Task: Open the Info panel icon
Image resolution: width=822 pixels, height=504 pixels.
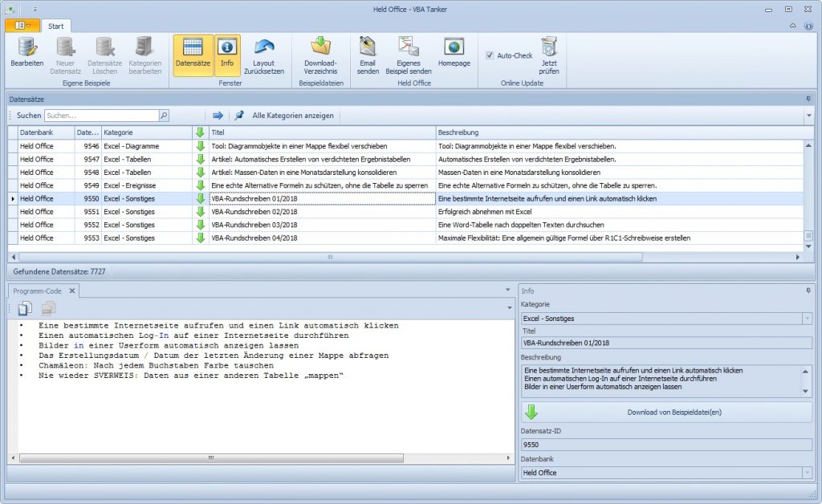Action: tap(227, 55)
